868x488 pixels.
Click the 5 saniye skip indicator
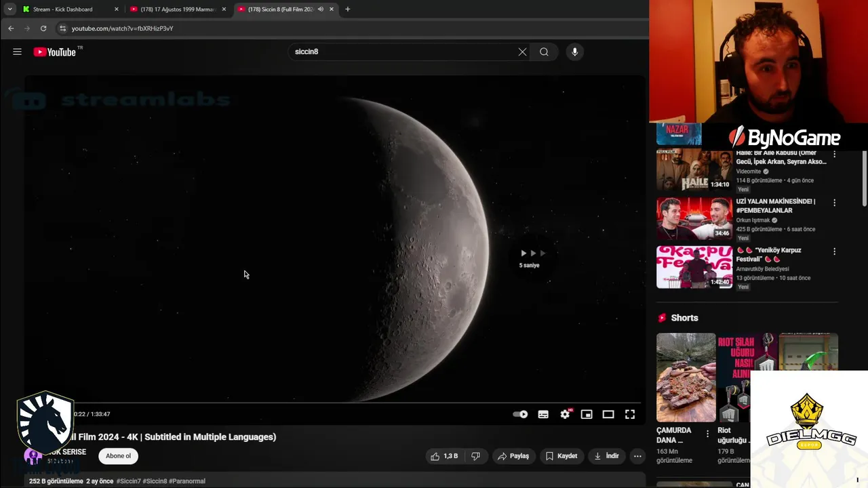tap(530, 258)
